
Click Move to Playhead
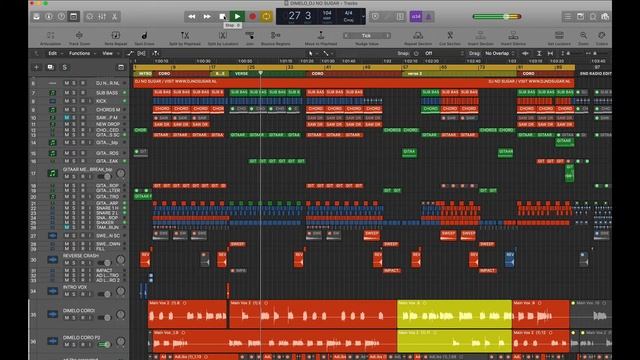click(321, 38)
